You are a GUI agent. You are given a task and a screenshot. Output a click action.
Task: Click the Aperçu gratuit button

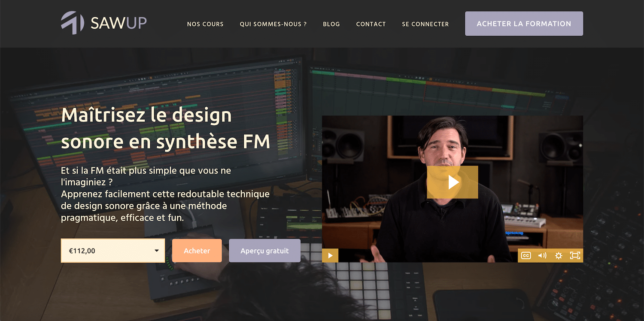(x=264, y=251)
